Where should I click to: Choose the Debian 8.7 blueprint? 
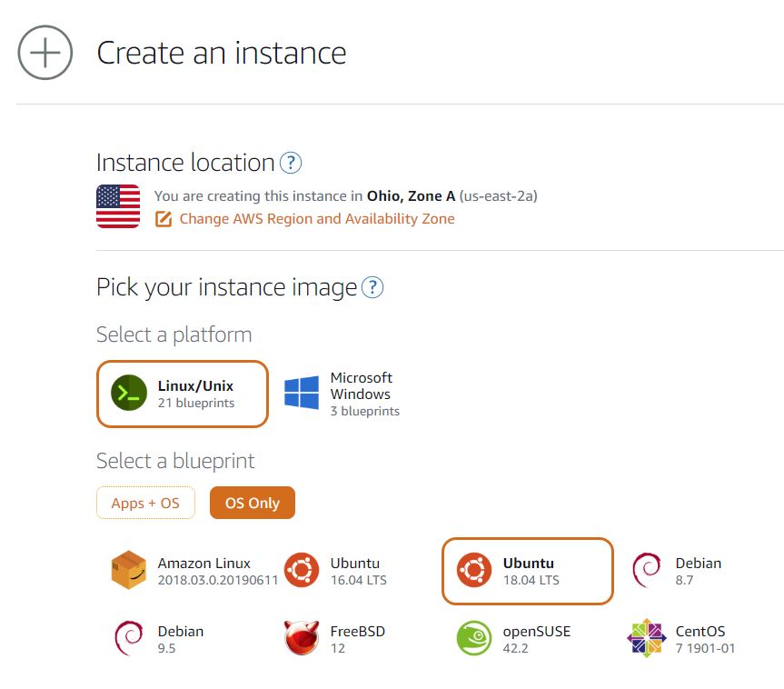tap(677, 571)
